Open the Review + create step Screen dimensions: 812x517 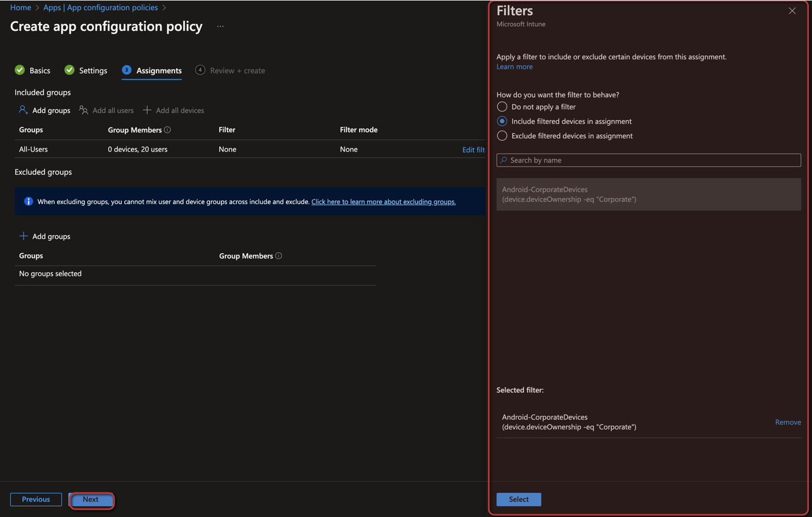(x=230, y=70)
